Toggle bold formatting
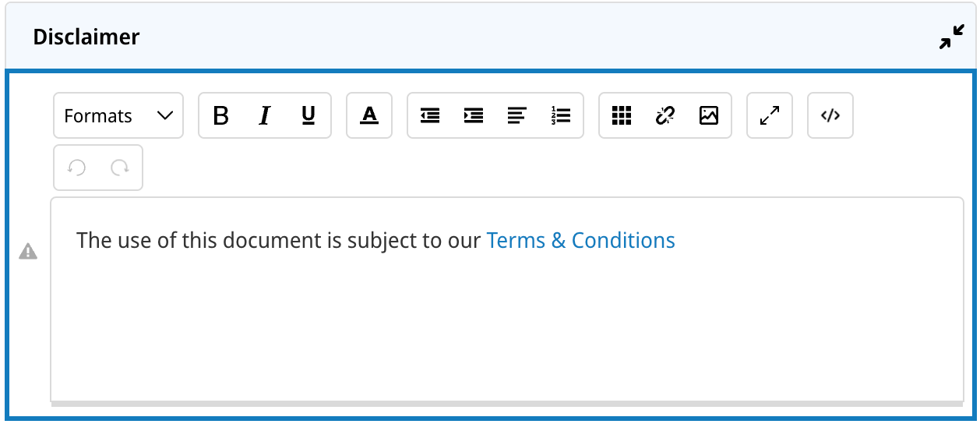This screenshot has height=424, width=980. (221, 116)
